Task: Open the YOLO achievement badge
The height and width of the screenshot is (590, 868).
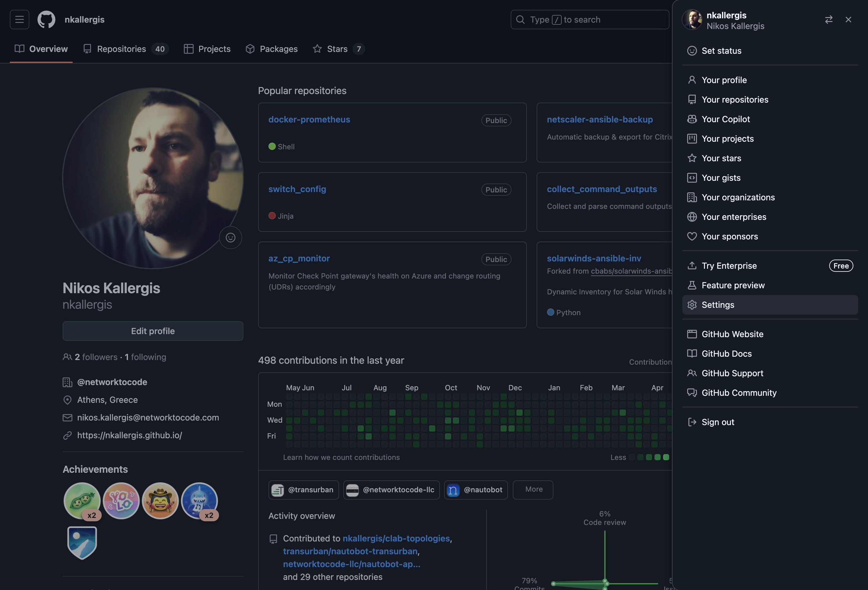Action: [121, 501]
